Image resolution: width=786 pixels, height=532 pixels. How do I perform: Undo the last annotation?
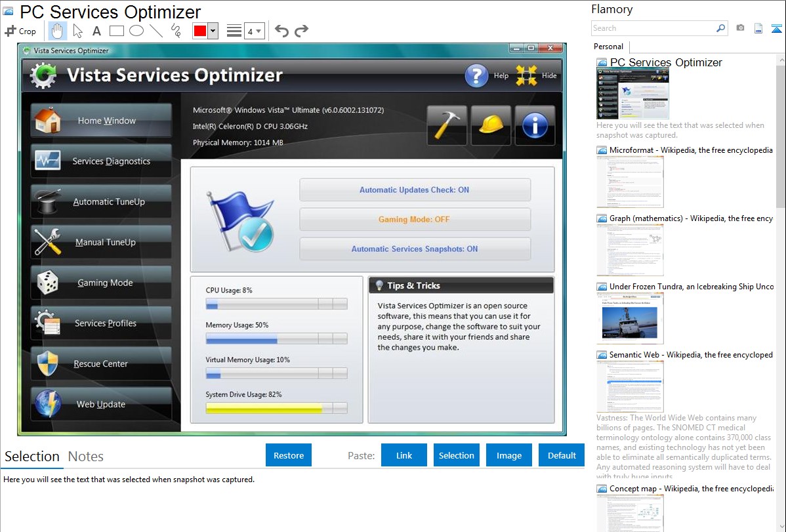[x=281, y=31]
